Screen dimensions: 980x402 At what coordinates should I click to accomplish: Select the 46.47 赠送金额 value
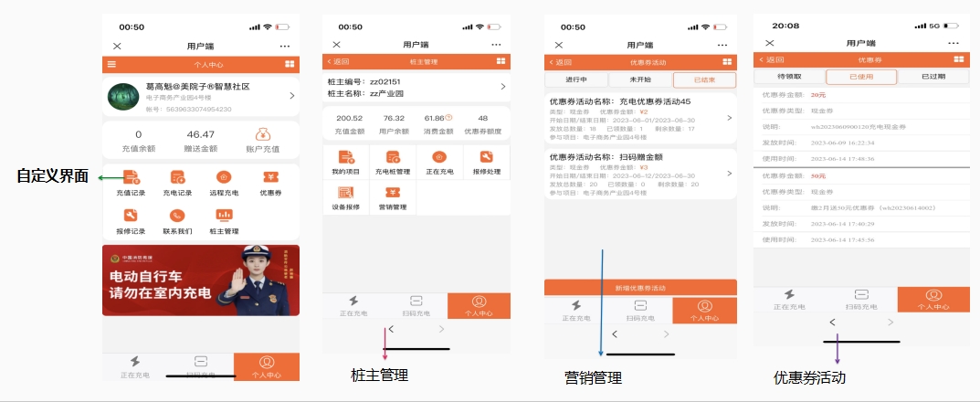pyautogui.click(x=200, y=134)
